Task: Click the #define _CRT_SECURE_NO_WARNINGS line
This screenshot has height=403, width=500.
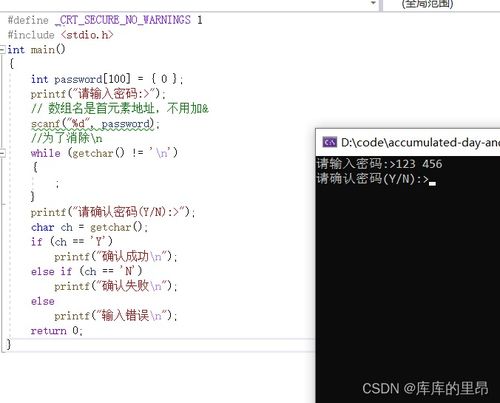Action: point(105,20)
